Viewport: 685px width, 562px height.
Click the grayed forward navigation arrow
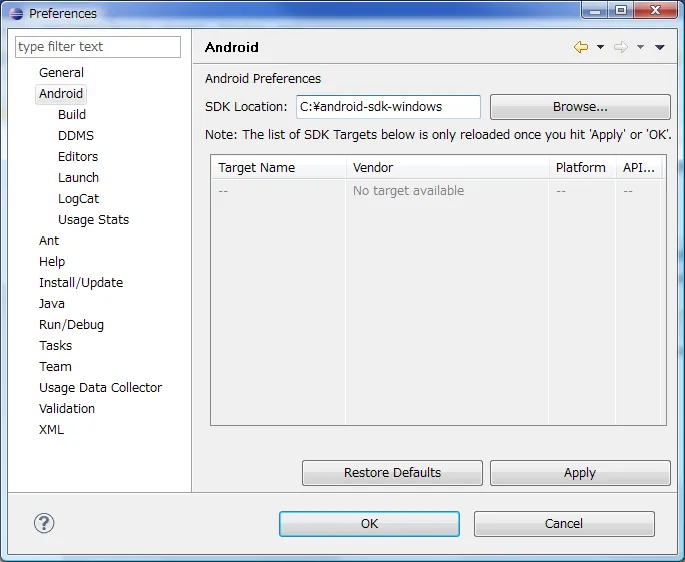(621, 47)
